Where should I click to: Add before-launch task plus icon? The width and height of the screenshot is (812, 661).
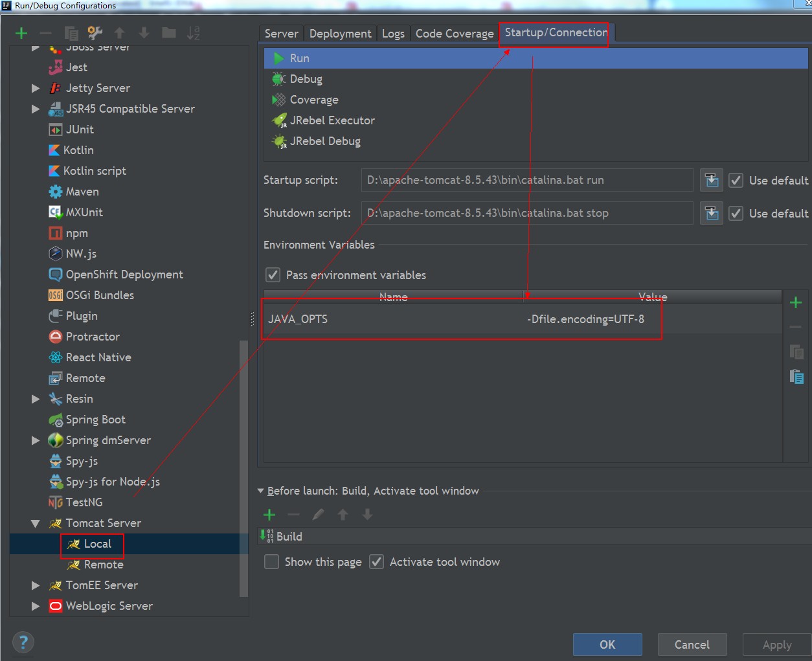[x=269, y=515]
